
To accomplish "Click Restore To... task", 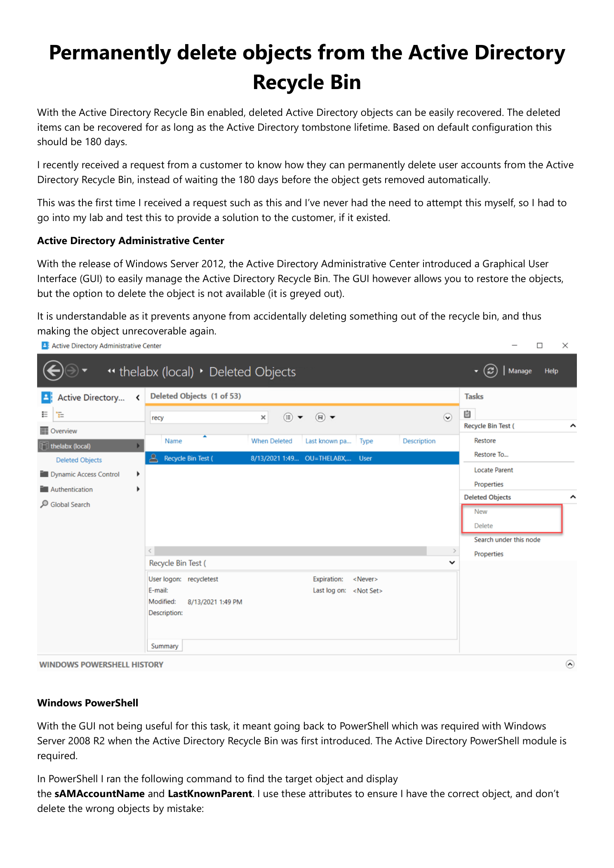I will click(x=491, y=454).
